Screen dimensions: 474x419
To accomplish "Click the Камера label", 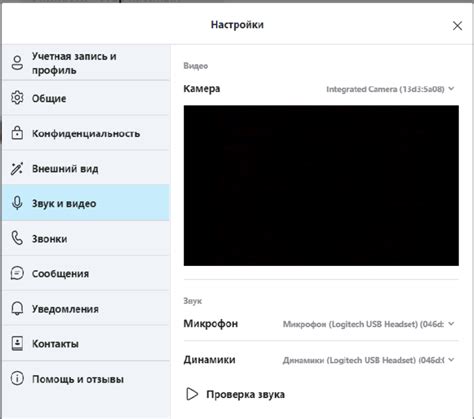I will click(x=202, y=89).
